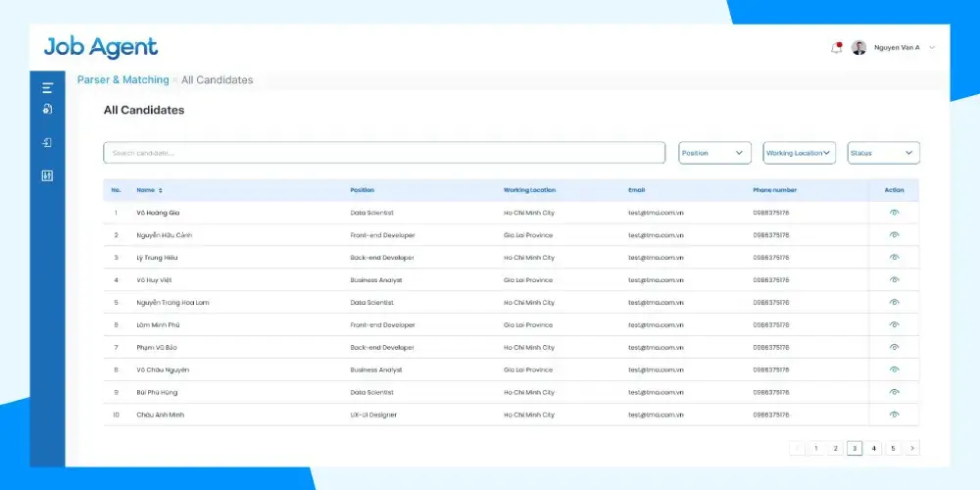The width and height of the screenshot is (980, 490).
Task: Go to page 2
Action: coord(835,448)
